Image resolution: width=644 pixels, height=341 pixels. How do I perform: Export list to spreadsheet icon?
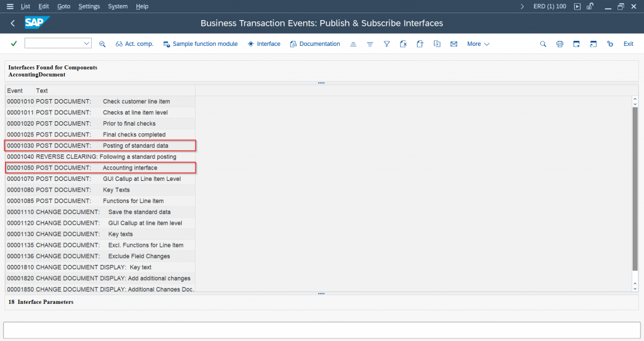[x=403, y=44]
